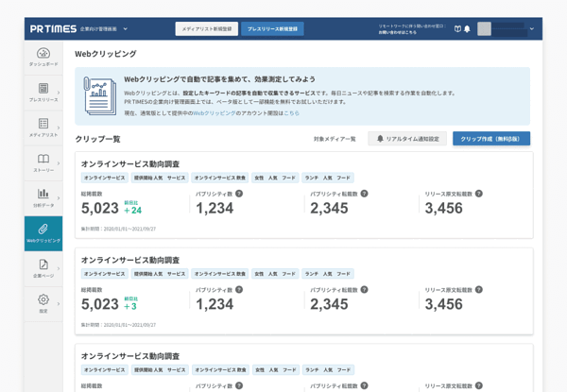Screen dimensions: 567x392
Task: Click the ストーリー book icon
Action: coord(43,159)
